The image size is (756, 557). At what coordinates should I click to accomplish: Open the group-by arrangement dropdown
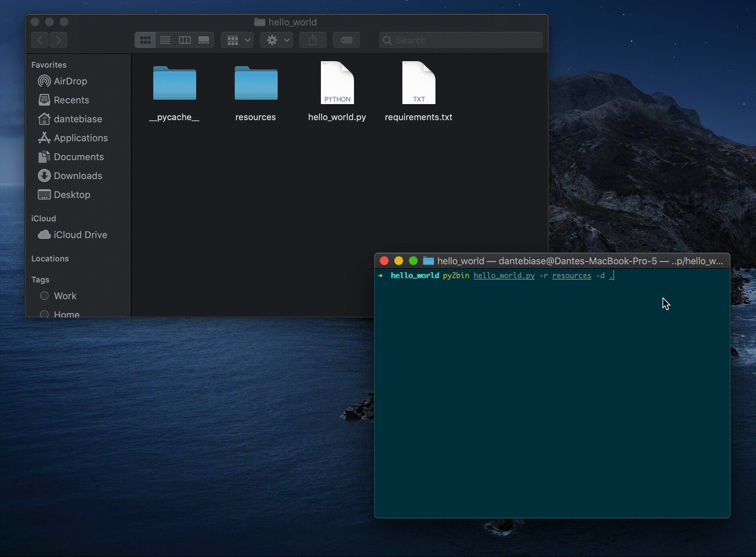[x=238, y=40]
